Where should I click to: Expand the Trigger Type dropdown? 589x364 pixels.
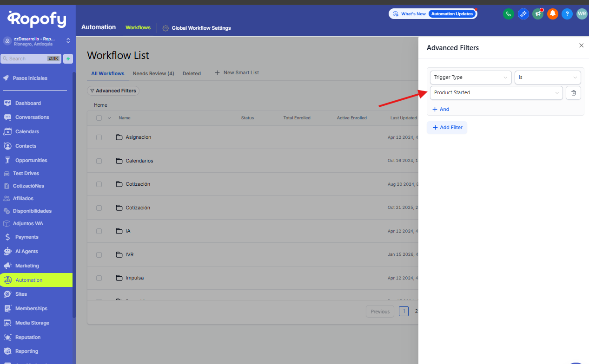point(470,78)
